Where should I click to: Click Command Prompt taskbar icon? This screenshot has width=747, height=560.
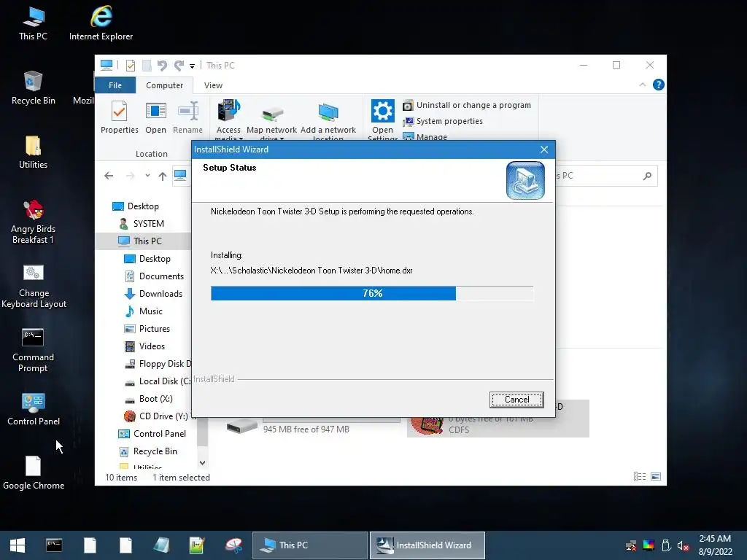click(54, 545)
